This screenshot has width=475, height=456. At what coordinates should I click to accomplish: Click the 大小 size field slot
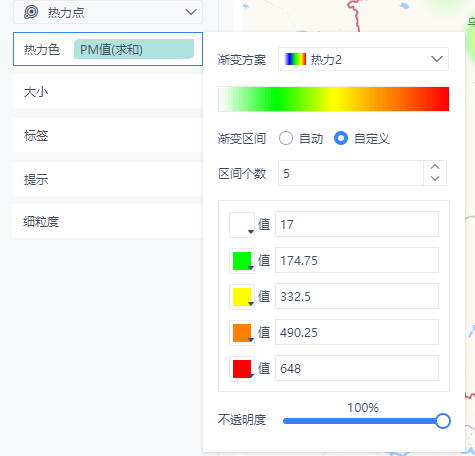(108, 91)
